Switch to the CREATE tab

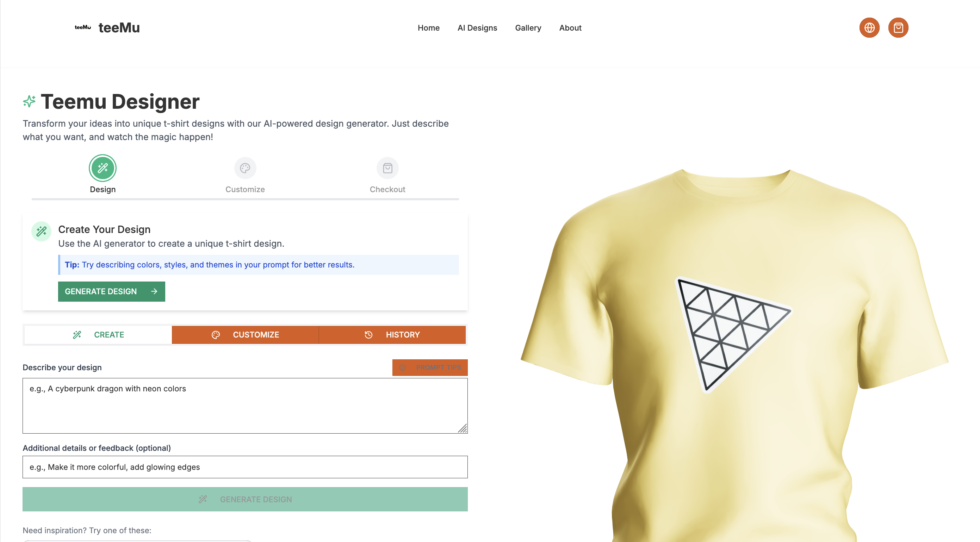pos(98,335)
